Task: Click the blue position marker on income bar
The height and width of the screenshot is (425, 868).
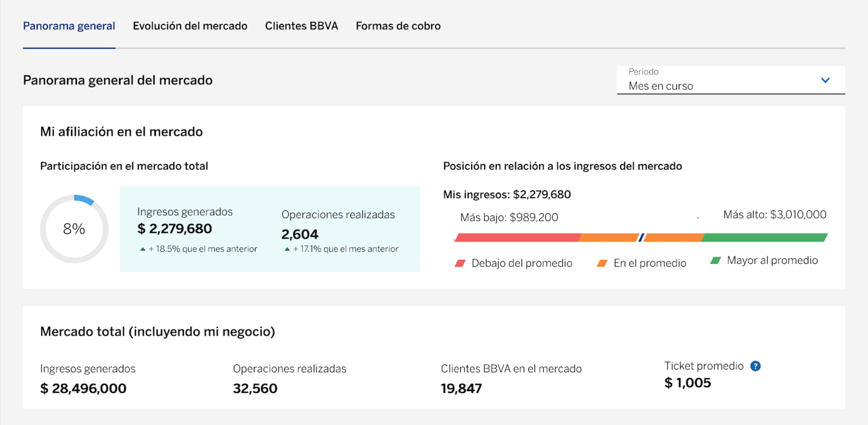Action: 641,237
